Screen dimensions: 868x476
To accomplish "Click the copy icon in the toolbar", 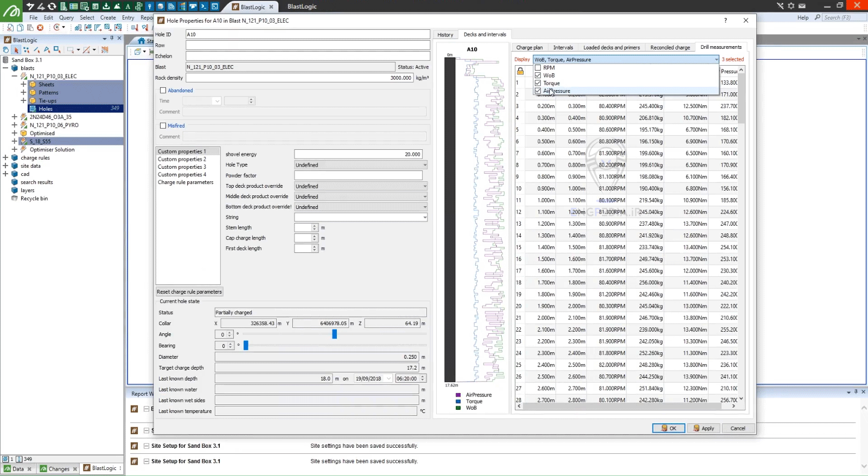I will (20, 27).
